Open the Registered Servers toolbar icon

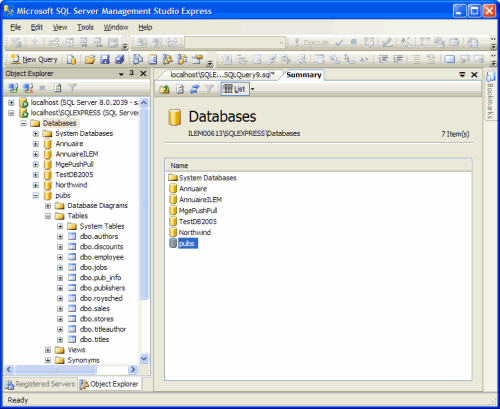click(138, 60)
